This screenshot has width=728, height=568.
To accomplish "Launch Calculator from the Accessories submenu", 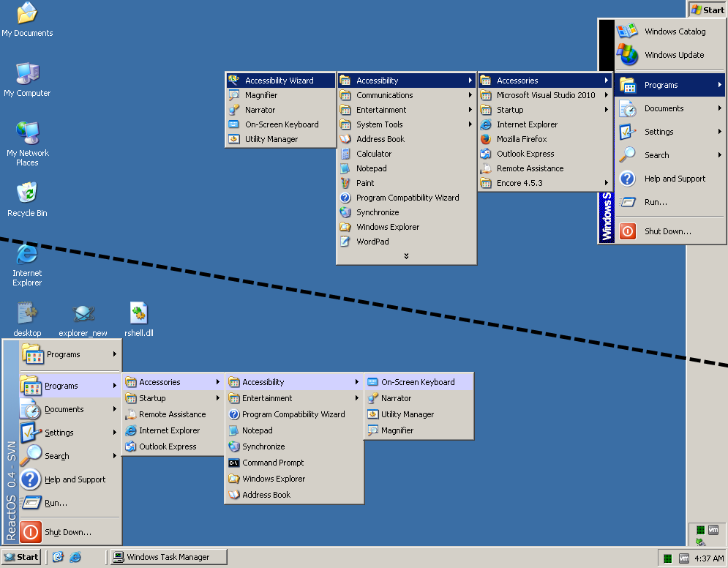I will tap(406, 154).
